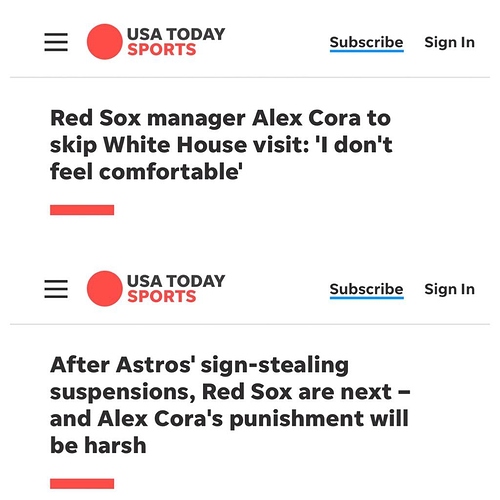The width and height of the screenshot is (500, 500).
Task: Click the red bar under 'be harsh' headline
Action: pos(82,483)
